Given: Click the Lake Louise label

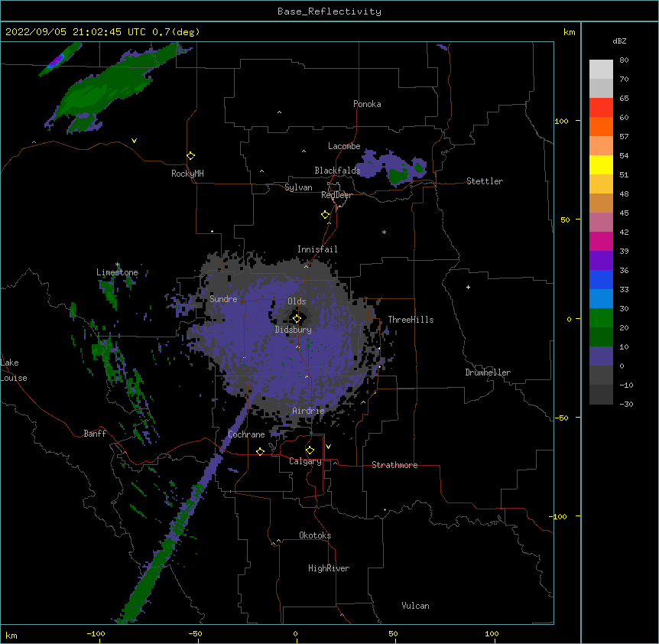Looking at the screenshot, I should [14, 370].
